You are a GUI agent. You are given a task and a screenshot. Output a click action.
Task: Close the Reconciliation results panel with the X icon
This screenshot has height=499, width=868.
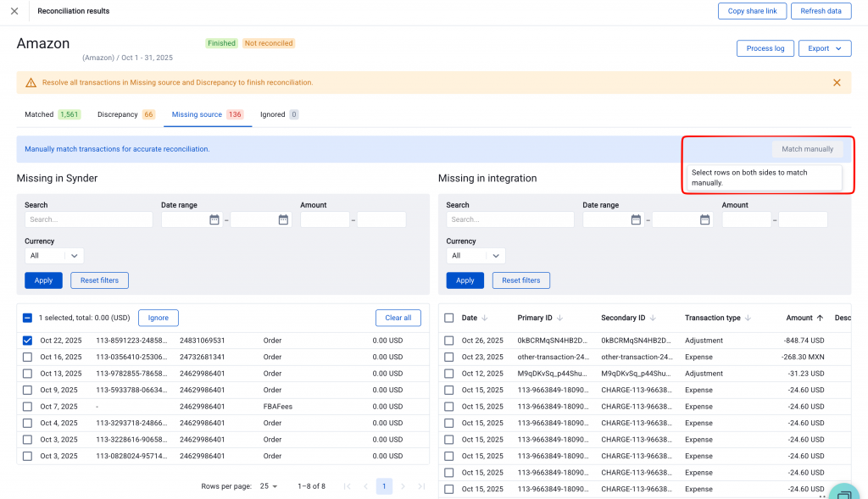pyautogui.click(x=14, y=11)
